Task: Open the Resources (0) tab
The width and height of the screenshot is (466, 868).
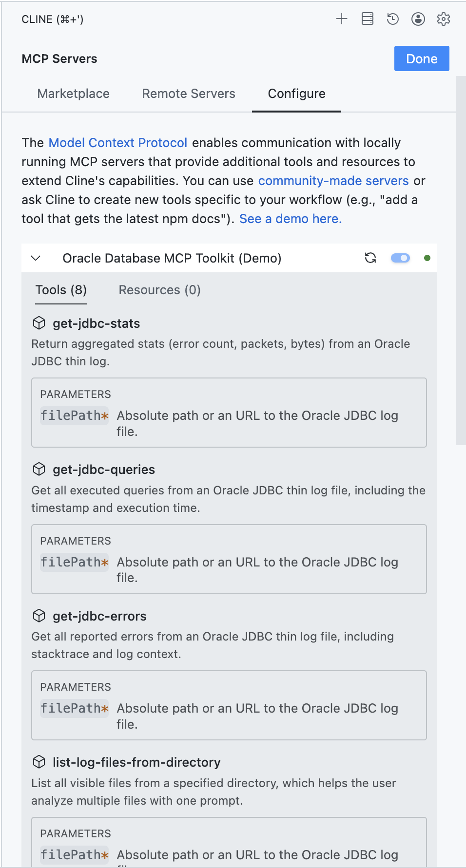Action: pyautogui.click(x=159, y=290)
